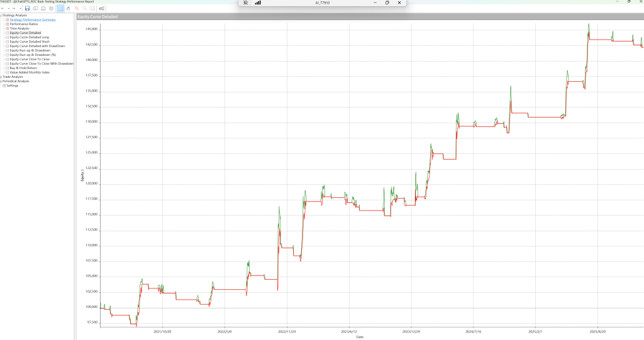Expand the Periodical Analysis tree node
Viewport: 644px width, 340px height.
[x=1, y=81]
